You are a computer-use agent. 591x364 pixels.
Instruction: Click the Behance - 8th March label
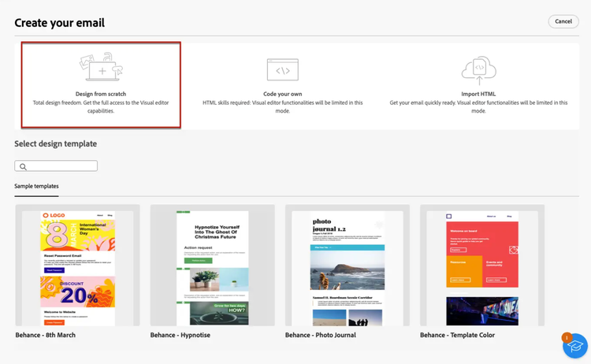pyautogui.click(x=46, y=335)
